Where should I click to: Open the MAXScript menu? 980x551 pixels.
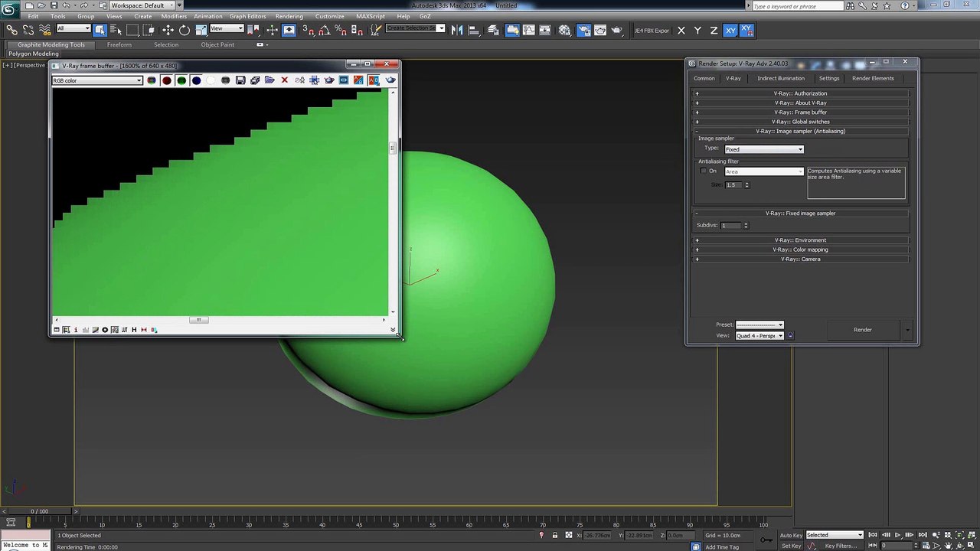[x=371, y=16]
